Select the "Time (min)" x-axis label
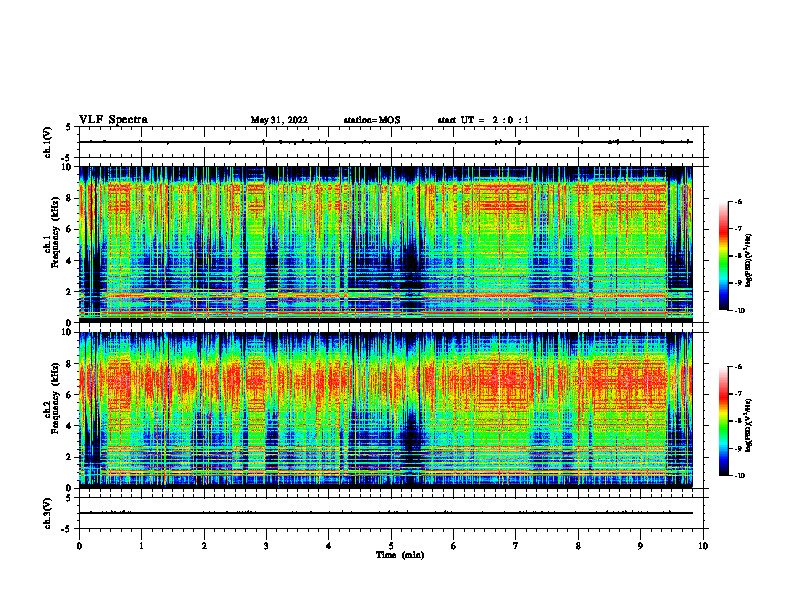The height and width of the screenshot is (612, 792). coord(400,555)
